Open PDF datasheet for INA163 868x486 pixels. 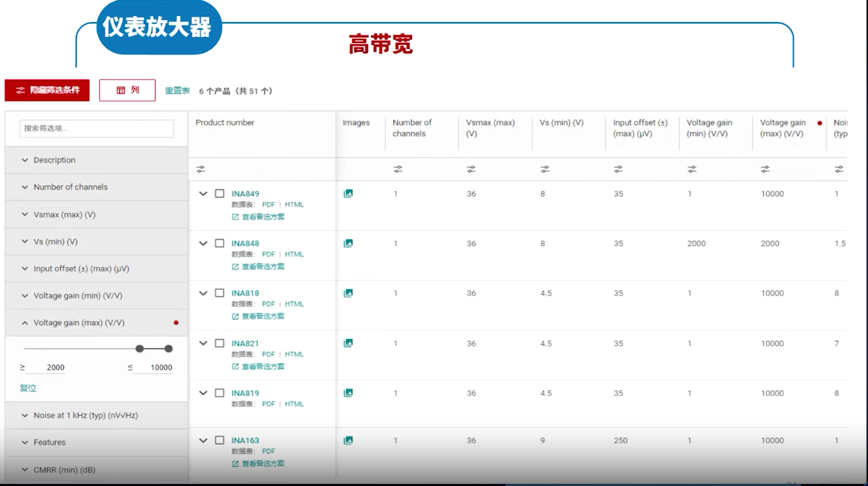(268, 451)
